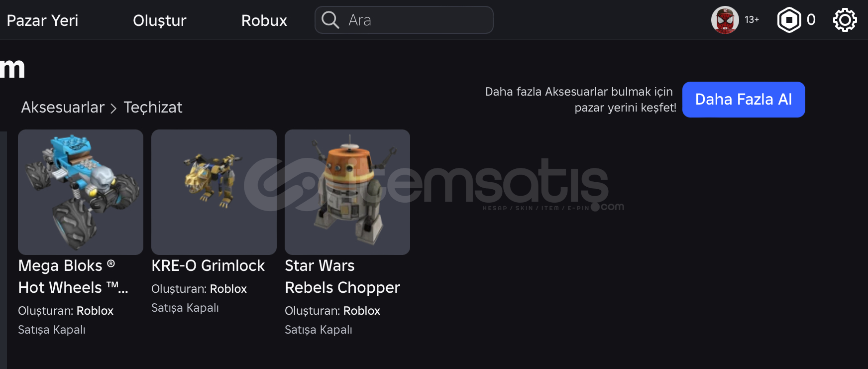Click the Star Wars Rebels Chopper title
Image resolution: width=868 pixels, height=369 pixels.
(342, 276)
